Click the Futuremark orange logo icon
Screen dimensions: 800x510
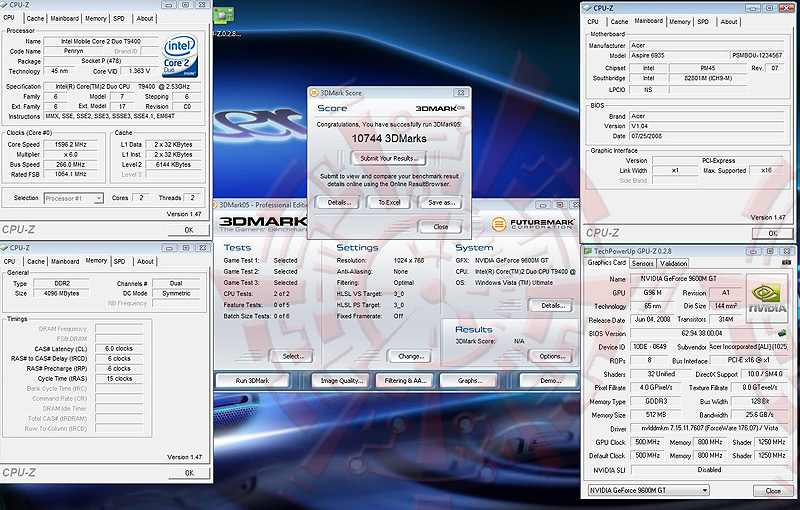coord(498,224)
